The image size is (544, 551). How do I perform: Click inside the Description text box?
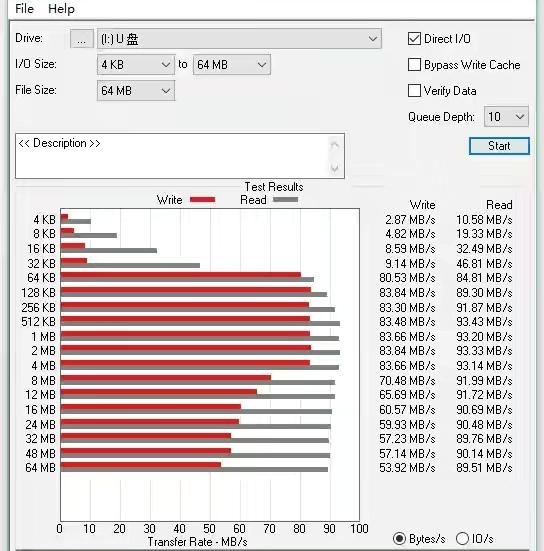172,156
